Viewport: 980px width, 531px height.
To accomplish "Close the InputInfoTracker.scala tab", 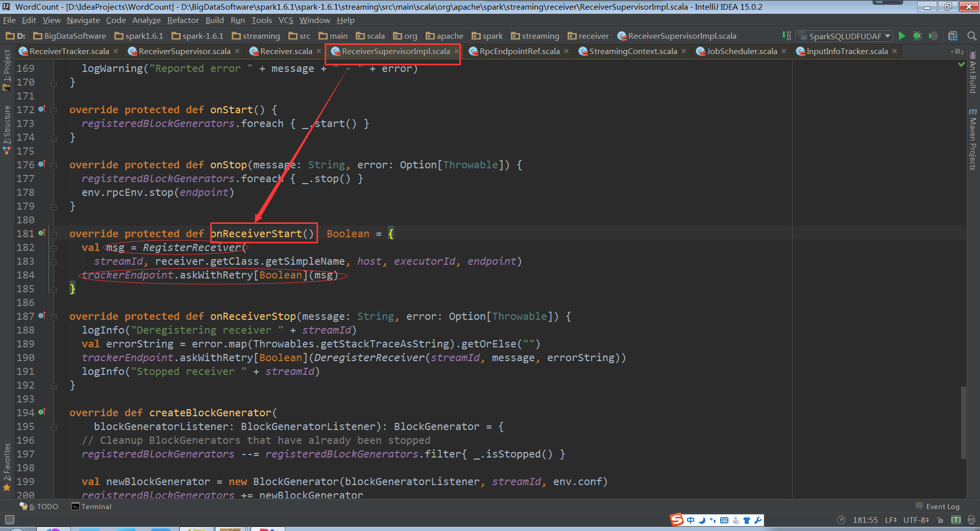I will click(x=895, y=51).
